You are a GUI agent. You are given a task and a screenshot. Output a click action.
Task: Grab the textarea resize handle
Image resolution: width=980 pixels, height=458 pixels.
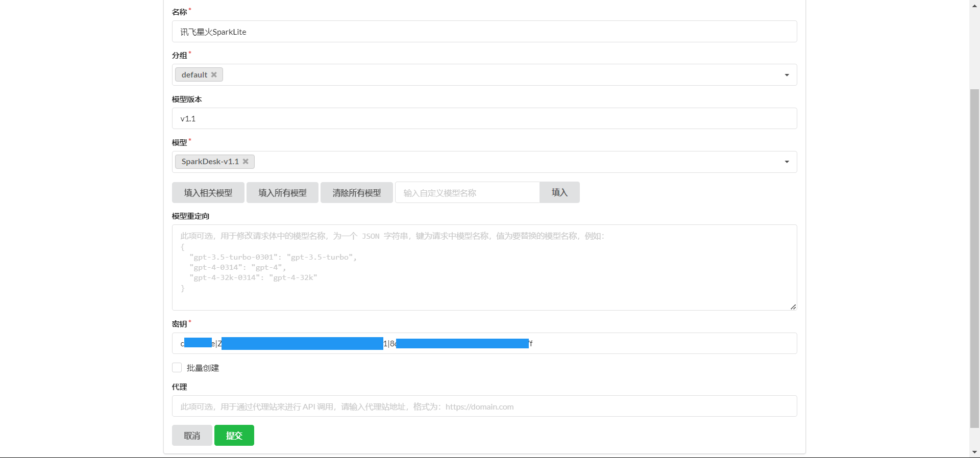tap(793, 307)
